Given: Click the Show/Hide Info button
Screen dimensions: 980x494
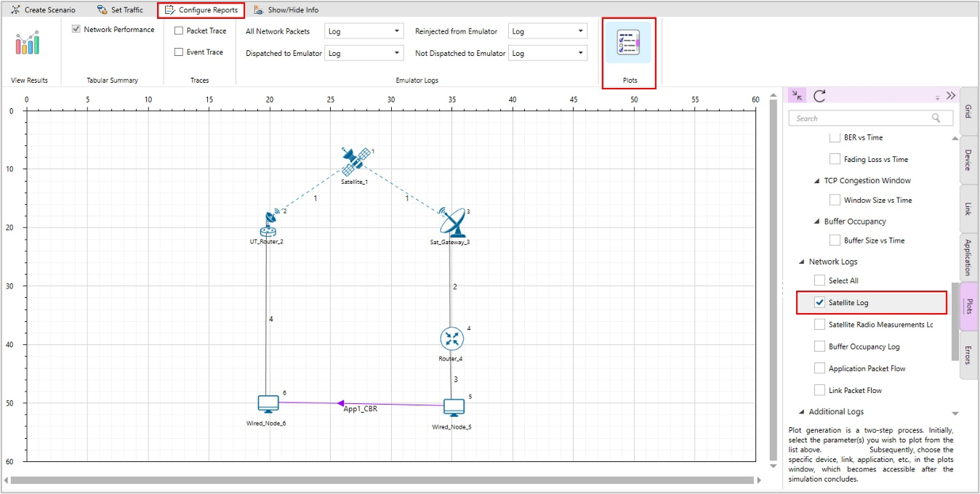Looking at the screenshot, I should [286, 10].
